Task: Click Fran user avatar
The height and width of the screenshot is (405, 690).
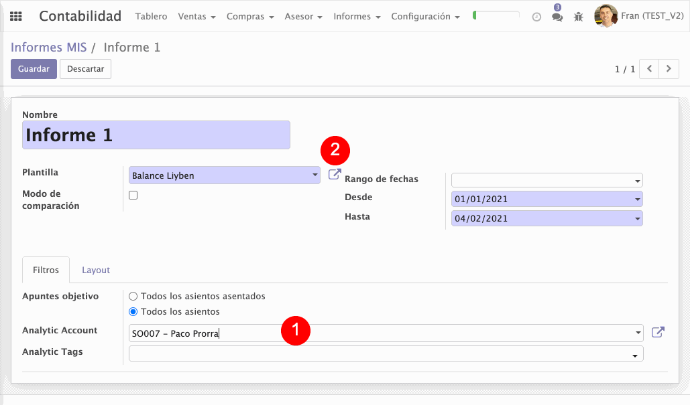Action: click(x=606, y=16)
